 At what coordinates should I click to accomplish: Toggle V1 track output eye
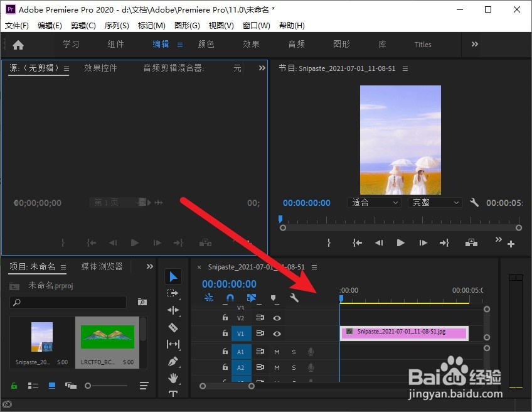pyautogui.click(x=277, y=334)
